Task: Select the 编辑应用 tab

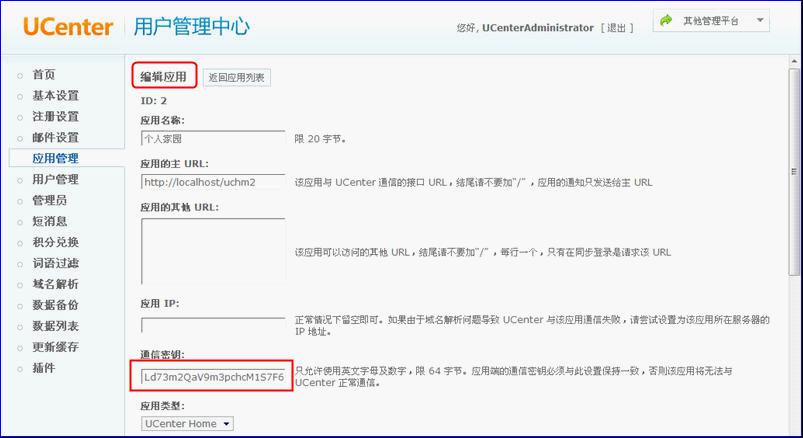Action: click(x=164, y=77)
